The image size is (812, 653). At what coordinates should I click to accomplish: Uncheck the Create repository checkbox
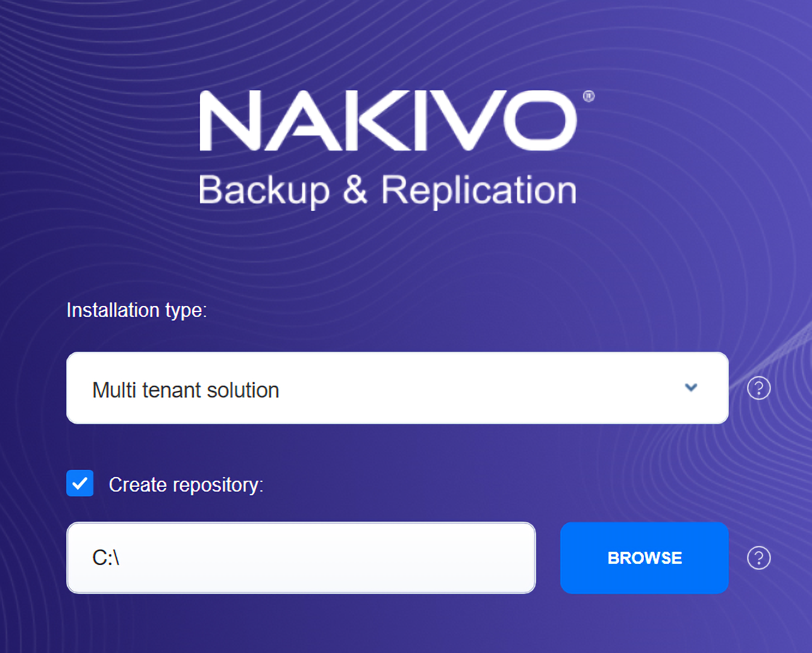[x=80, y=483]
